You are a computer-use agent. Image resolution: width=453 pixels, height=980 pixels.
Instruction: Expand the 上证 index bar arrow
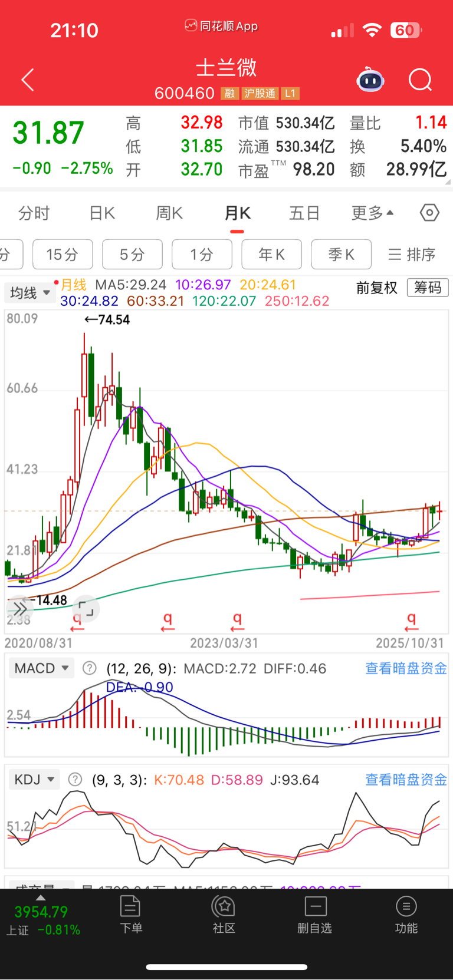40,897
